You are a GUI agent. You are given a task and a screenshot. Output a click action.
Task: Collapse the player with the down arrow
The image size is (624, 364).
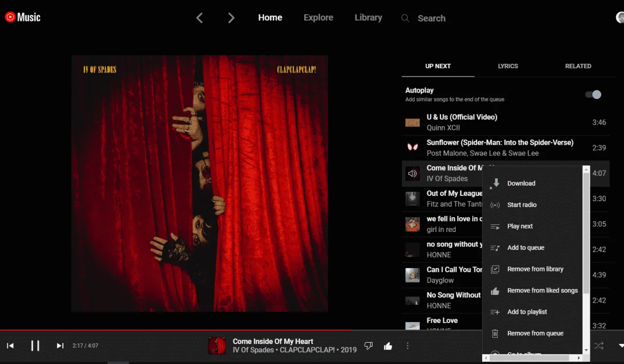621,345
